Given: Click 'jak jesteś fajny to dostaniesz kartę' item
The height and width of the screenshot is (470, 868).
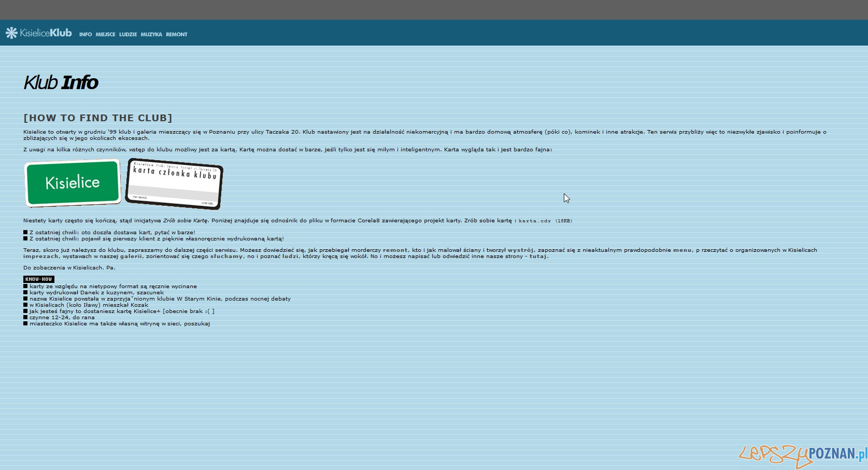Looking at the screenshot, I should click(119, 311).
